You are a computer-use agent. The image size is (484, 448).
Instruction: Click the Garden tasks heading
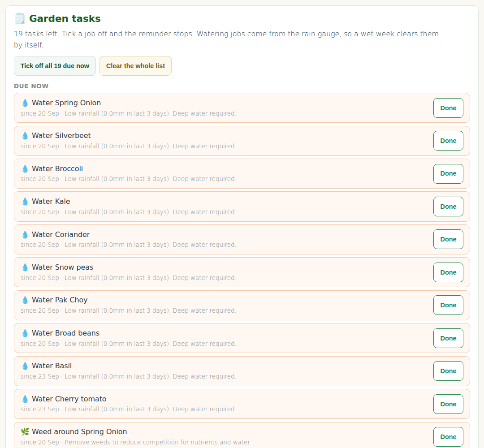(x=65, y=18)
